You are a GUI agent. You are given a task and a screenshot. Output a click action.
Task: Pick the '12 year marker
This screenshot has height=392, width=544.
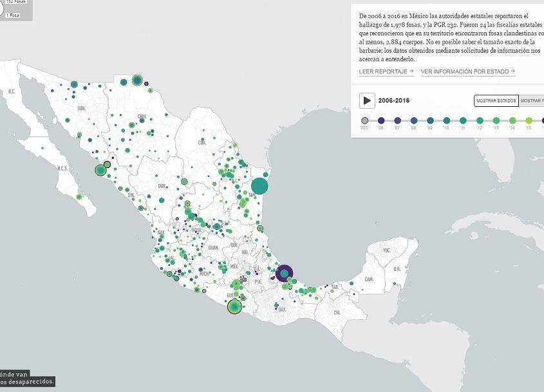pyautogui.click(x=480, y=120)
